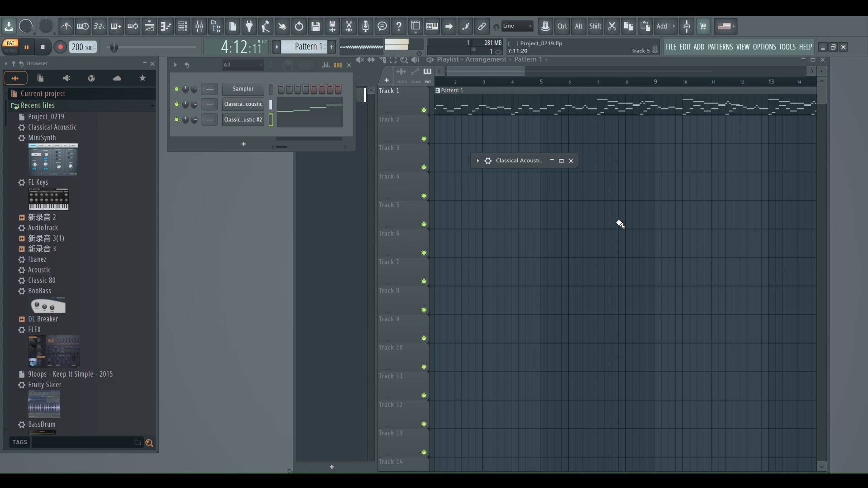This screenshot has width=868, height=488.
Task: Open the OPTIONS menu
Action: (764, 47)
